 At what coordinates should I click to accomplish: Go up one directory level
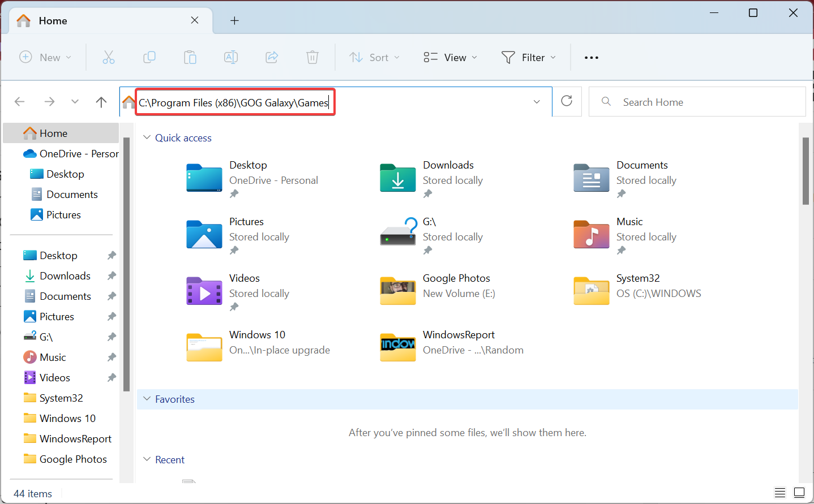(101, 102)
